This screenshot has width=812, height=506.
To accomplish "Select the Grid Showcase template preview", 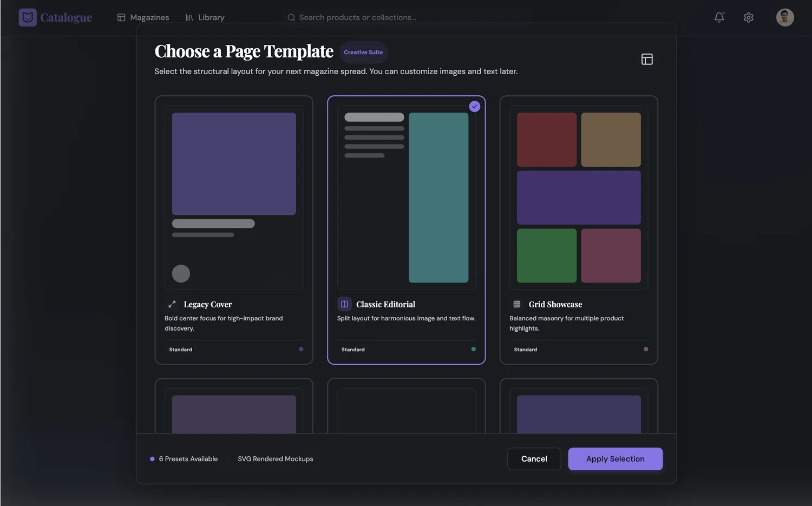I will [x=579, y=198].
